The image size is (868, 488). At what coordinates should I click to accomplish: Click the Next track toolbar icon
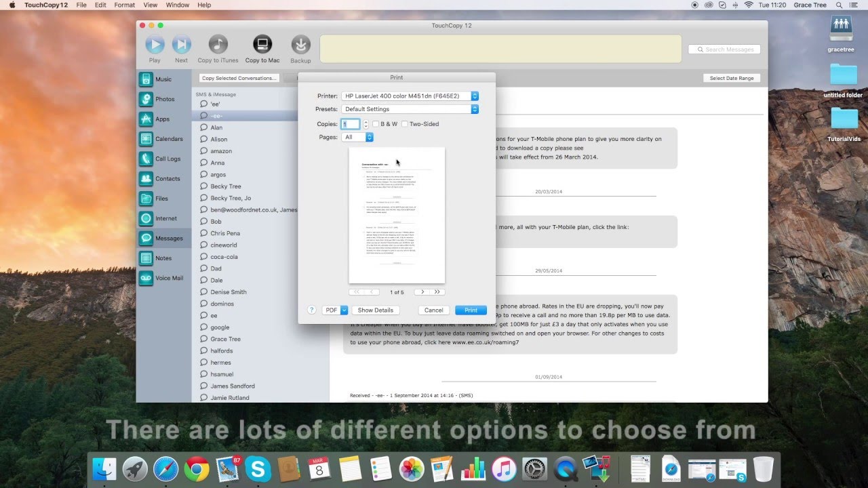coord(181,45)
